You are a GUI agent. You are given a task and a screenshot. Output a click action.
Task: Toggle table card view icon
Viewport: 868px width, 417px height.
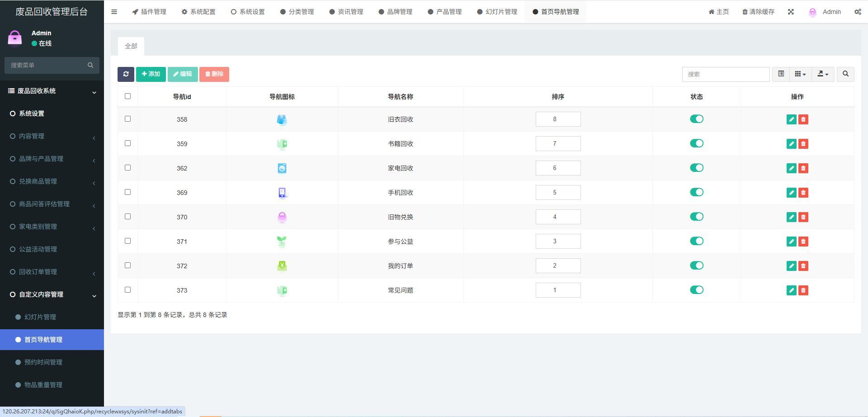coord(781,74)
